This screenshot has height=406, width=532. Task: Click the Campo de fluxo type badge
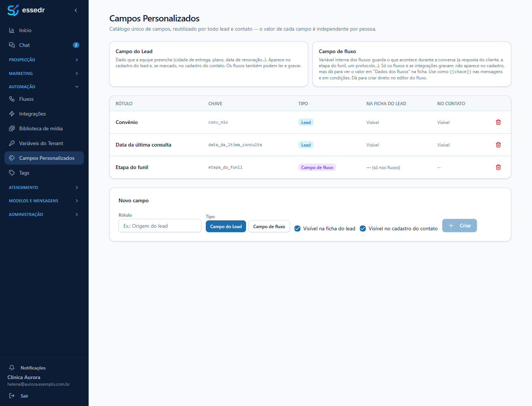click(317, 167)
